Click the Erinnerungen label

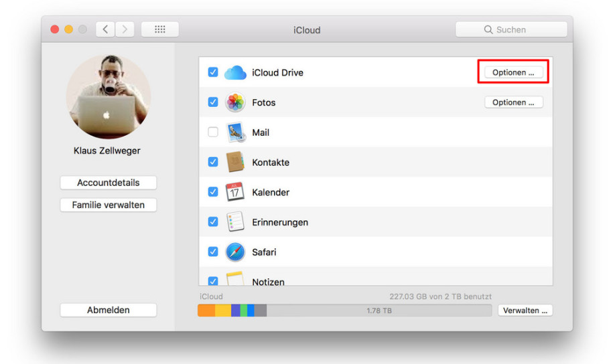[280, 222]
